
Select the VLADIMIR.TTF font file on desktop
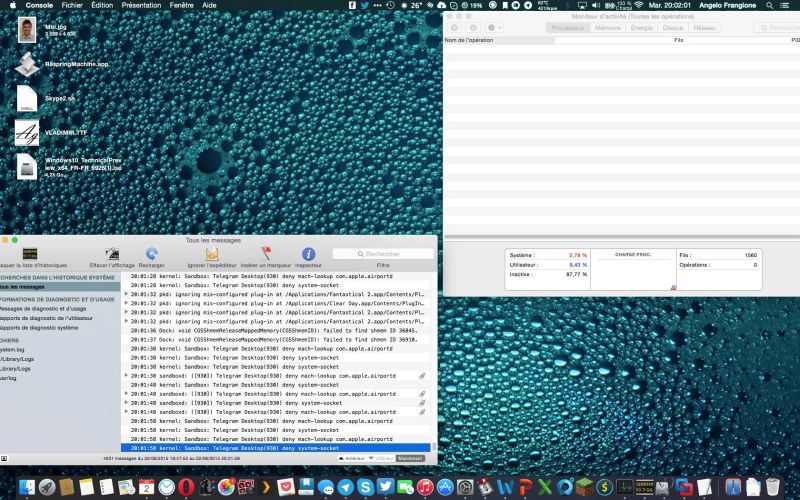coord(27,133)
